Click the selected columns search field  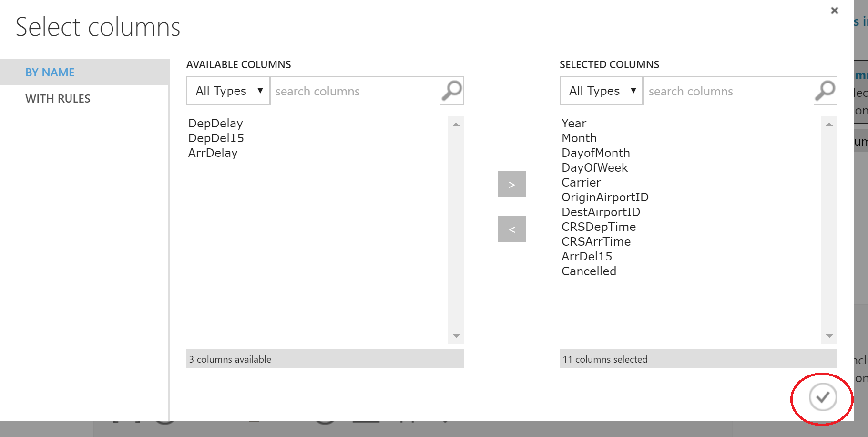click(728, 91)
